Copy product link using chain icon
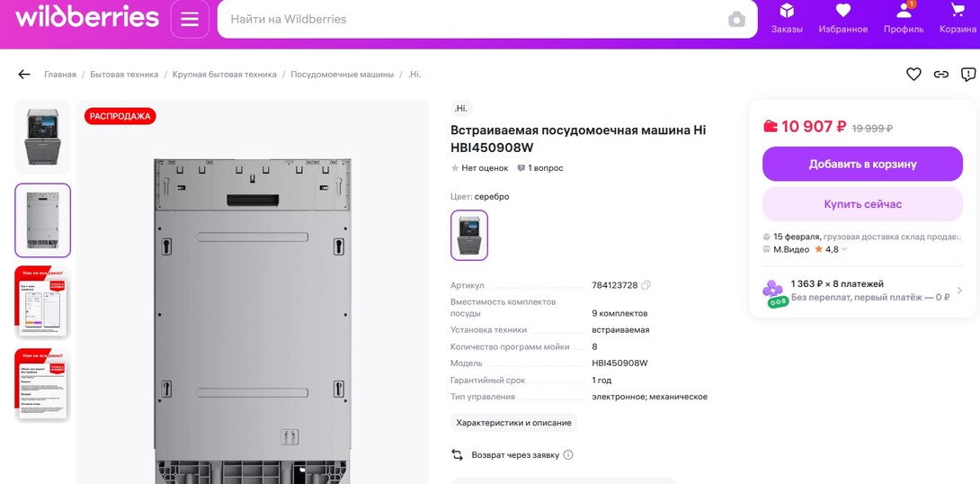The height and width of the screenshot is (484, 980). pyautogui.click(x=941, y=75)
